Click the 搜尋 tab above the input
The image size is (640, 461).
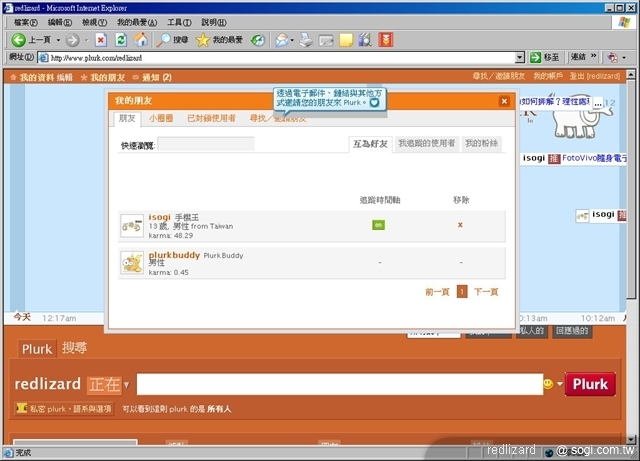click(x=75, y=348)
